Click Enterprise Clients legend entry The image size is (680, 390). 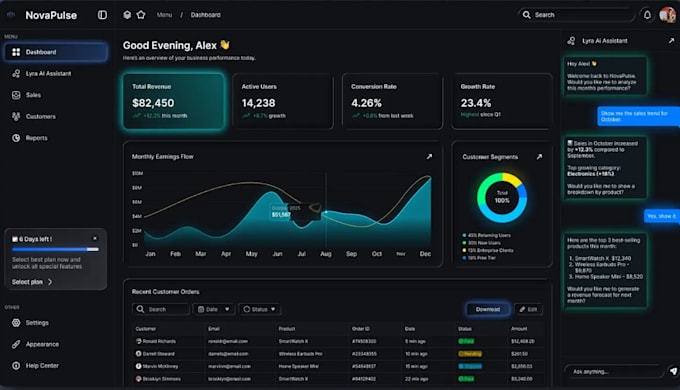pyautogui.click(x=488, y=250)
